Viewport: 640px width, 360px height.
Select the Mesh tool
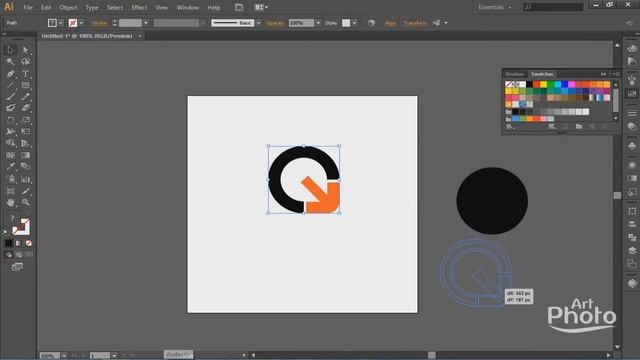click(x=11, y=155)
